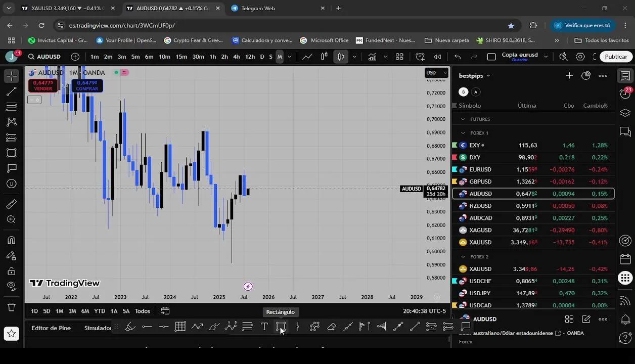Image resolution: width=635 pixels, height=364 pixels.
Task: Open the go-to-date calendar icon
Action: (x=165, y=311)
